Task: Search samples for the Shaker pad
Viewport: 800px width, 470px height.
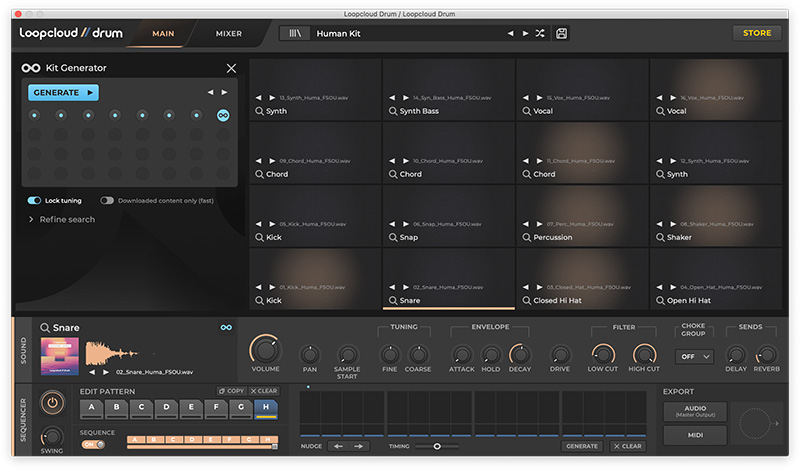Action: coord(660,237)
